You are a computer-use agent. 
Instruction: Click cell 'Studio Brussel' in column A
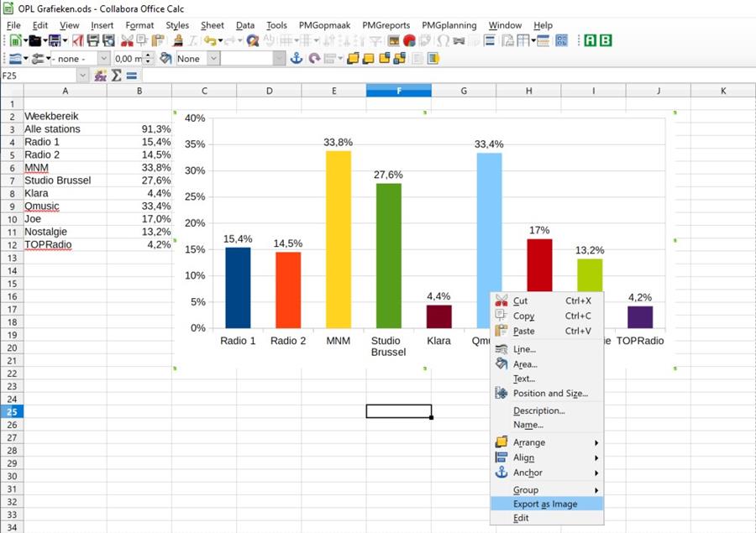coord(65,180)
